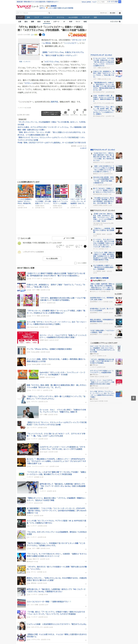The width and height of the screenshot is (138, 644).
Task: Open アップル「iPhone 18 Pro」article link
Action: (x=49, y=349)
